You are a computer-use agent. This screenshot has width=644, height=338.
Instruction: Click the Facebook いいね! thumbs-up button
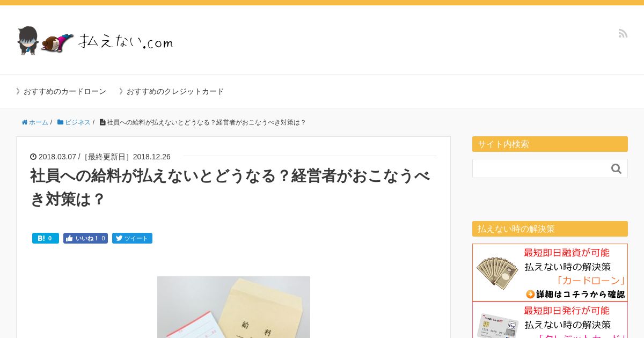click(85, 238)
